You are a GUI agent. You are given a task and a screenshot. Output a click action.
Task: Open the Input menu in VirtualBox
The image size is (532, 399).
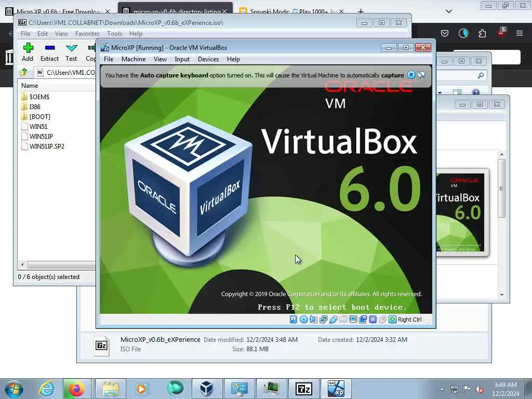coord(182,59)
